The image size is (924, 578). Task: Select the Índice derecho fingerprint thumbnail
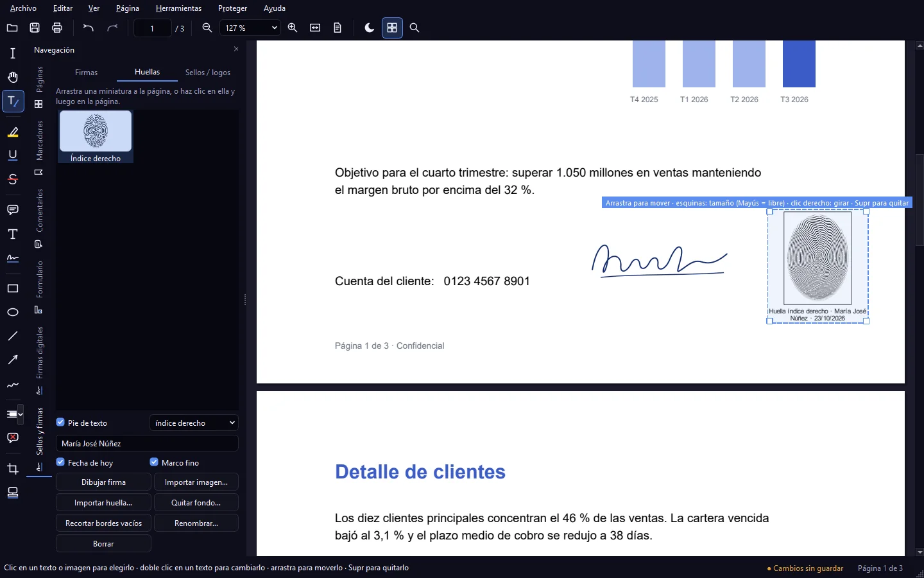click(x=96, y=136)
